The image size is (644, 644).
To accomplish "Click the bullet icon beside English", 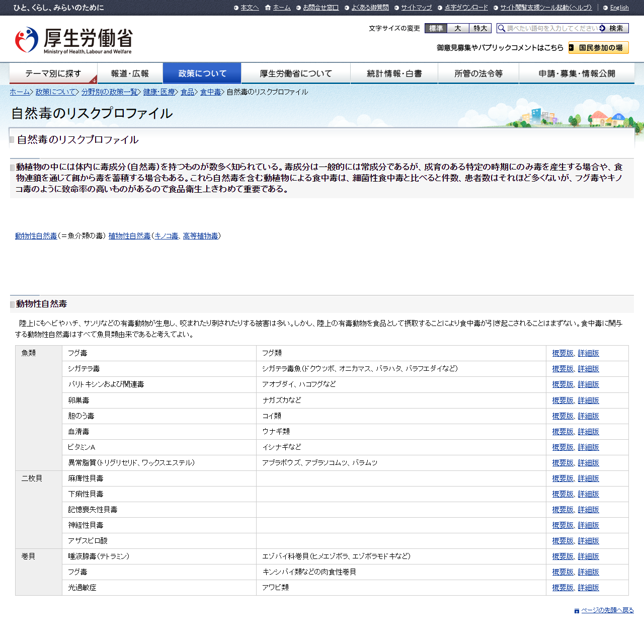I will 605,8.
